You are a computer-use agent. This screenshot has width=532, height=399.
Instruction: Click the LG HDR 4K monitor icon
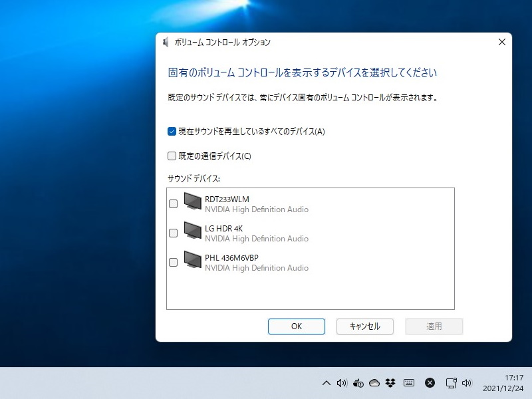pyautogui.click(x=193, y=233)
